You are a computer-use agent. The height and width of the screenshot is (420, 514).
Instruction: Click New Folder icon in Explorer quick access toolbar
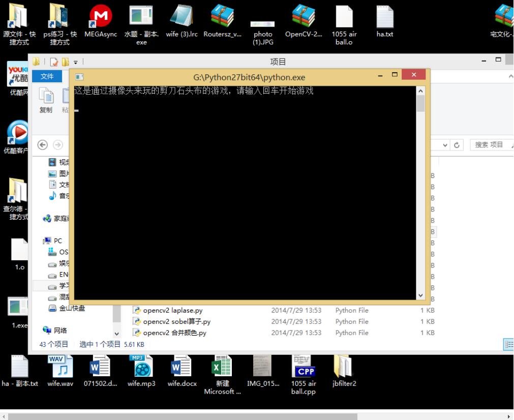(x=66, y=62)
